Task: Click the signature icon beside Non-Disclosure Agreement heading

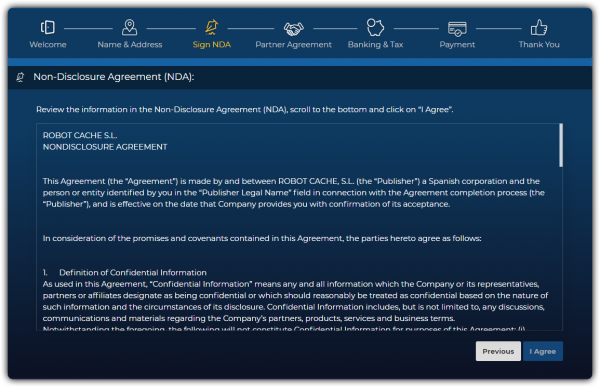Action: click(x=20, y=77)
